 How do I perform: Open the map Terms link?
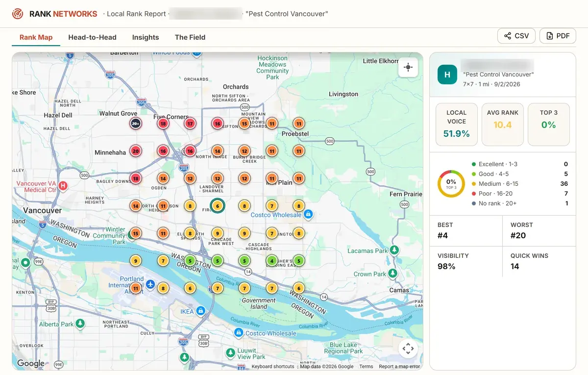point(366,367)
